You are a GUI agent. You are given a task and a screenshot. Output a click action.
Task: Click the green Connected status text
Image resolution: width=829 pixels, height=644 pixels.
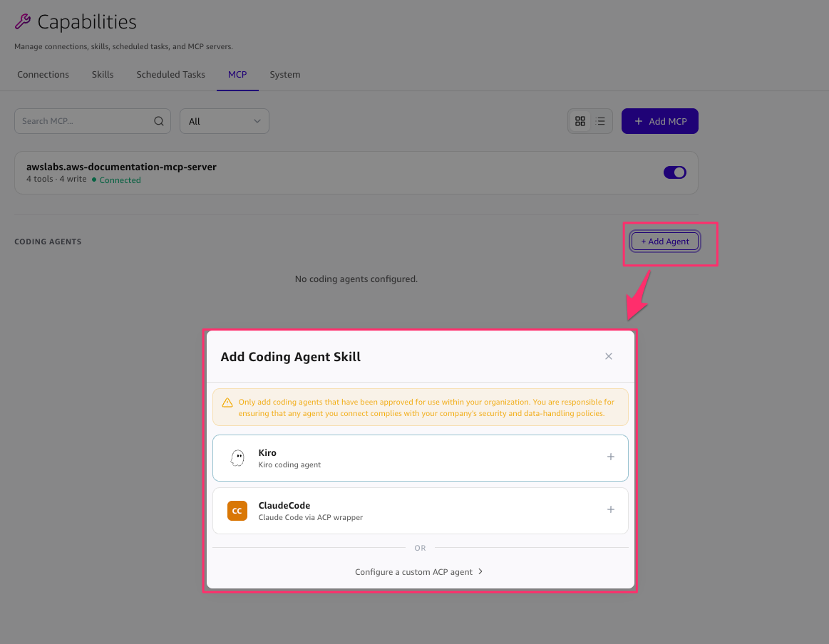(x=120, y=180)
